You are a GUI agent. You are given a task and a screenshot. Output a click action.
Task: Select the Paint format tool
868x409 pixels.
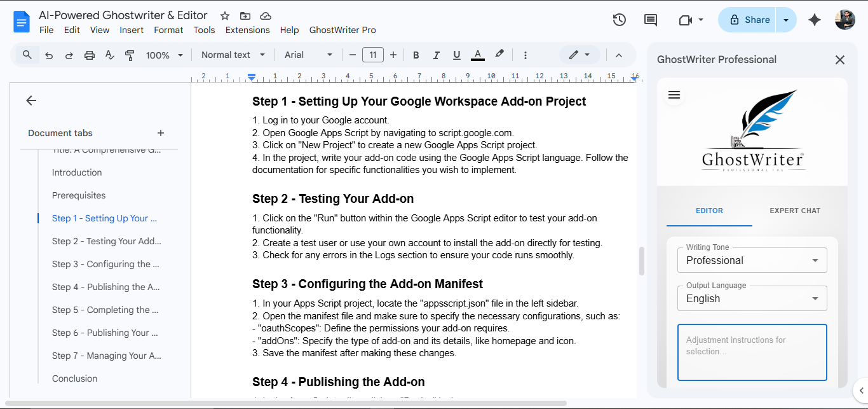coord(130,55)
